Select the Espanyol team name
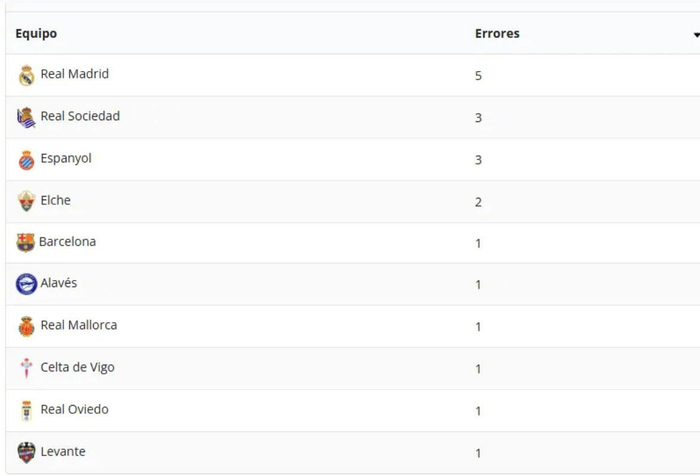The height and width of the screenshot is (476, 700). (66, 158)
